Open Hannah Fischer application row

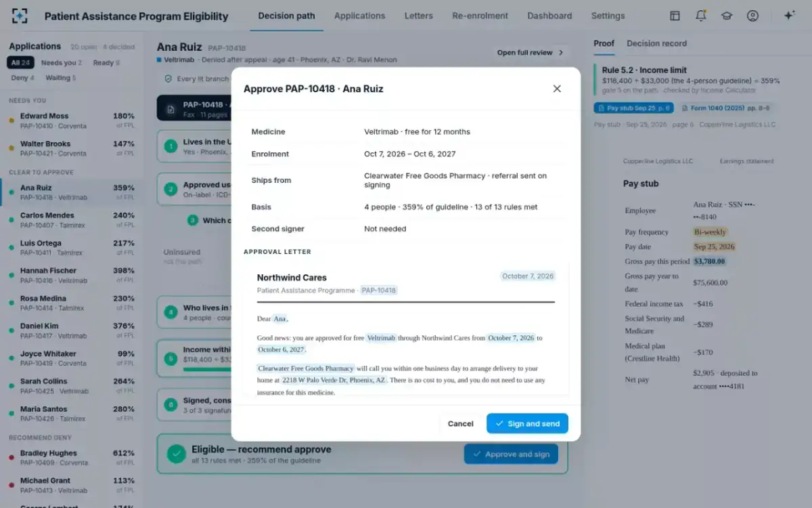tap(72, 275)
